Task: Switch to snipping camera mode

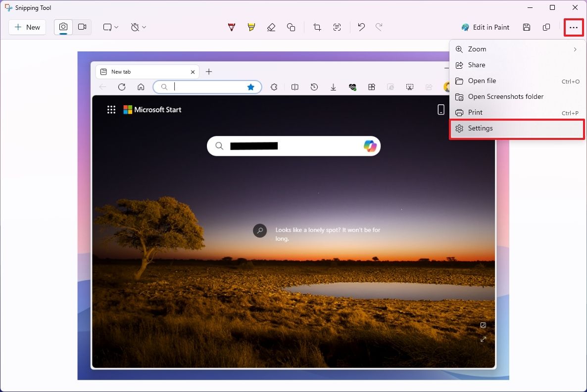Action: [63, 27]
